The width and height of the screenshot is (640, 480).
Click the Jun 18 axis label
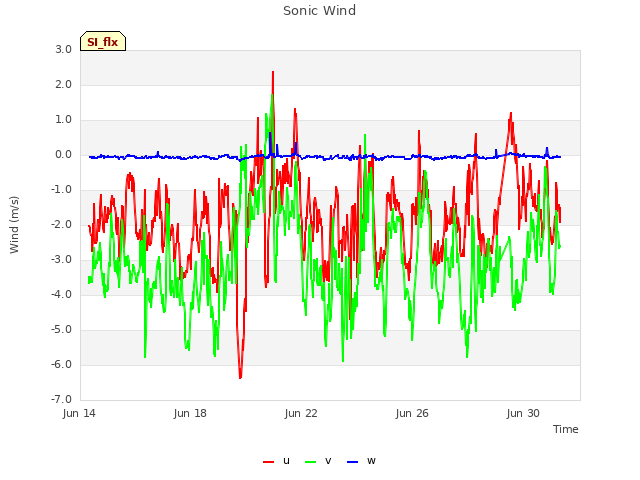tap(190, 413)
